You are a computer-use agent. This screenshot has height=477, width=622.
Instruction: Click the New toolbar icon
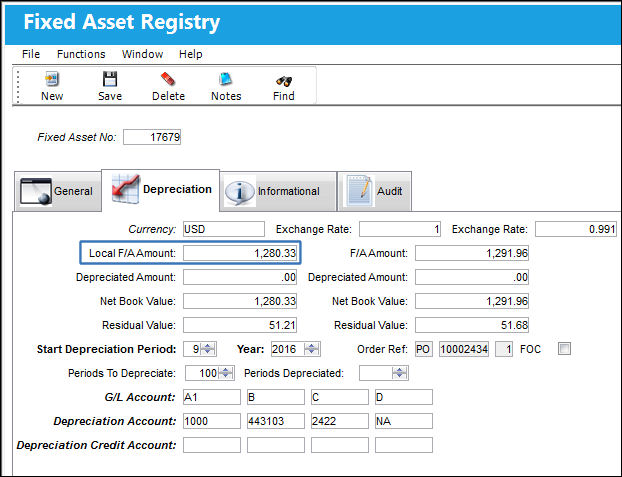[52, 79]
